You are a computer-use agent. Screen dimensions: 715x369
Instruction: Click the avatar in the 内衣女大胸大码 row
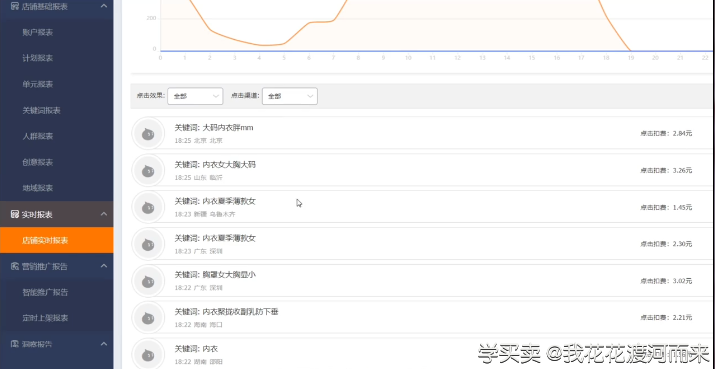pyautogui.click(x=148, y=171)
